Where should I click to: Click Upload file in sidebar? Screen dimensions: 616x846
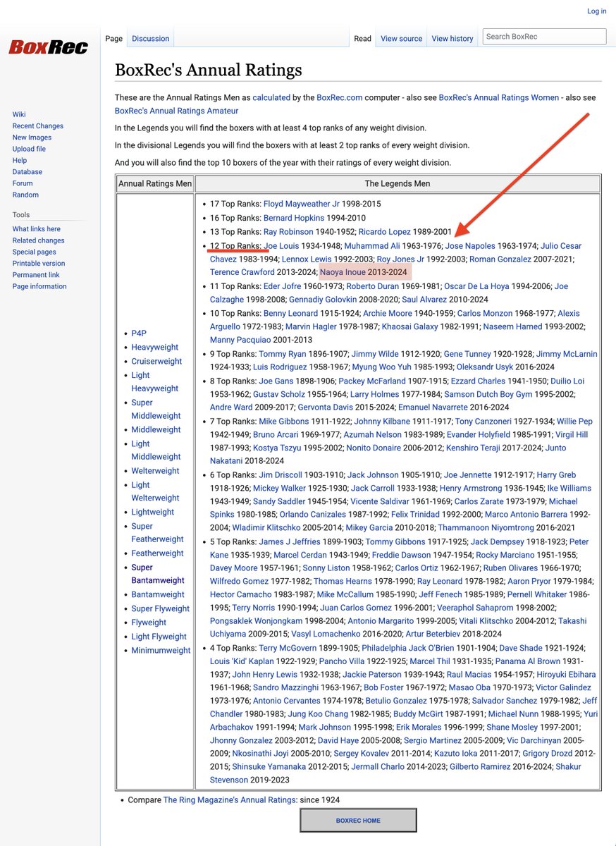[29, 149]
